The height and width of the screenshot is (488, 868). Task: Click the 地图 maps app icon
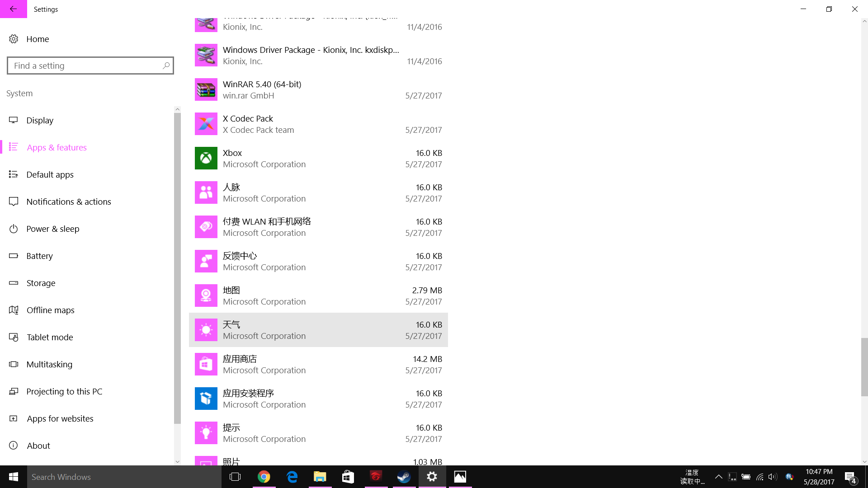click(206, 296)
